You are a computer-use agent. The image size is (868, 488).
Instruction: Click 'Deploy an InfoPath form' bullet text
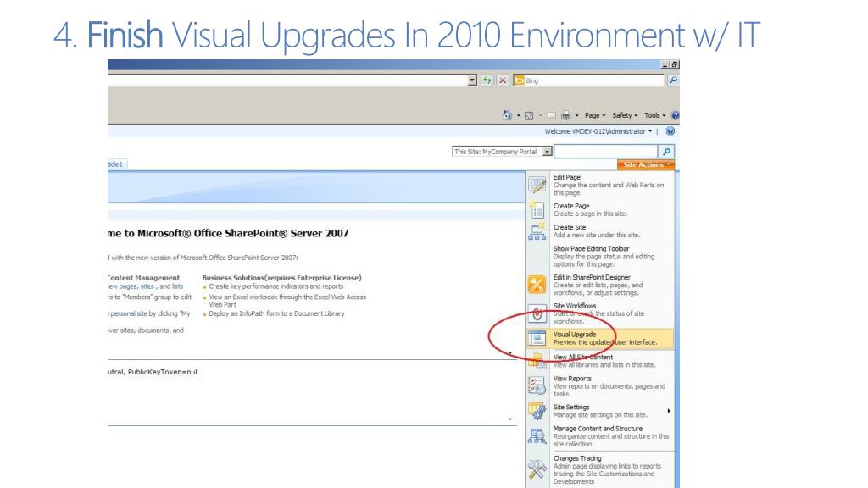coord(276,313)
